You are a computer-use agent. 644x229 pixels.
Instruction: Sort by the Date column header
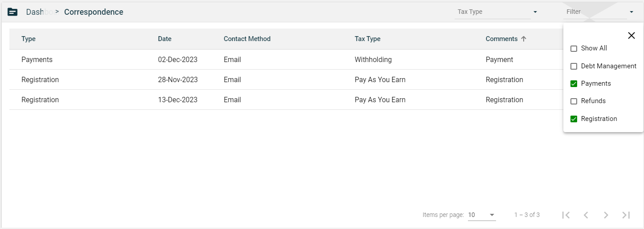[x=164, y=39]
